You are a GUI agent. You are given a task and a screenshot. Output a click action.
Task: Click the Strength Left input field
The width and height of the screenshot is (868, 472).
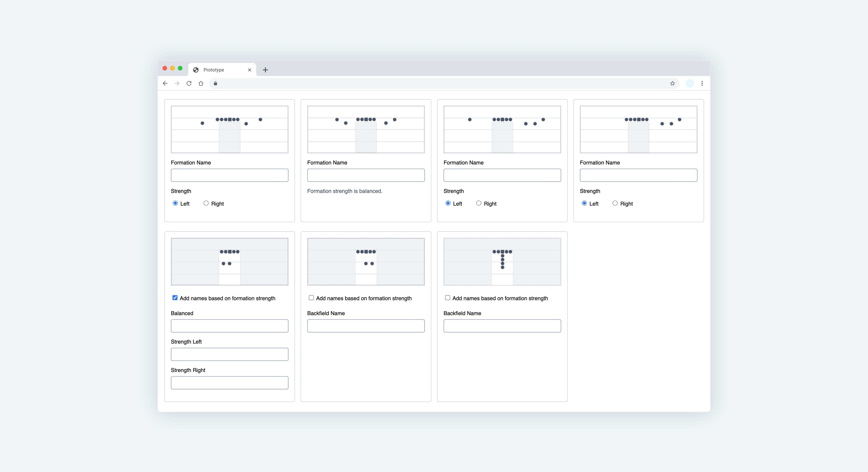229,354
